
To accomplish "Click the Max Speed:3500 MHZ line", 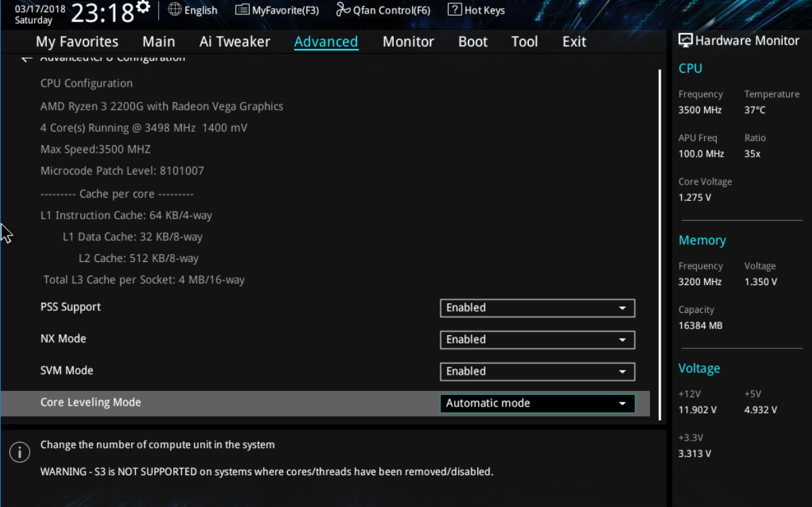I will point(95,149).
